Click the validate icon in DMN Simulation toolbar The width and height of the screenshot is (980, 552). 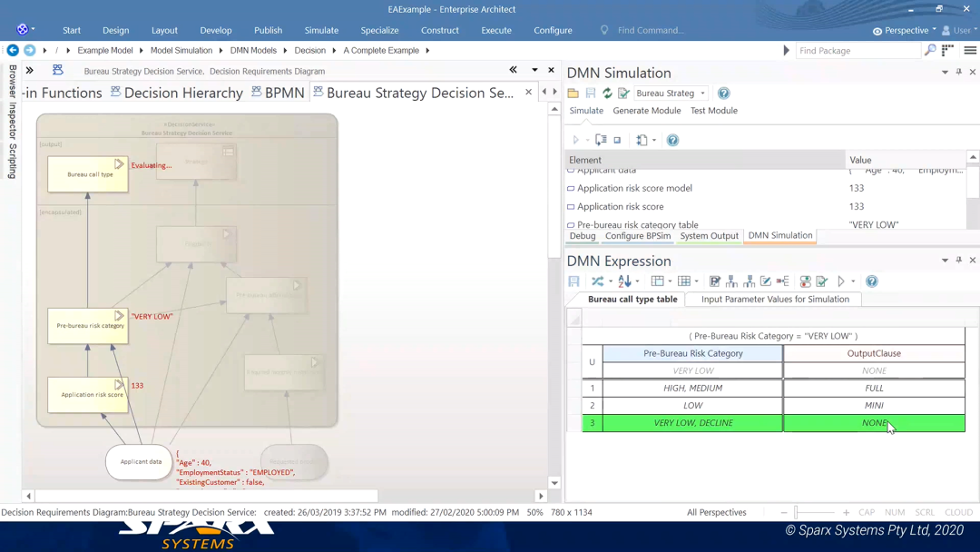click(623, 94)
